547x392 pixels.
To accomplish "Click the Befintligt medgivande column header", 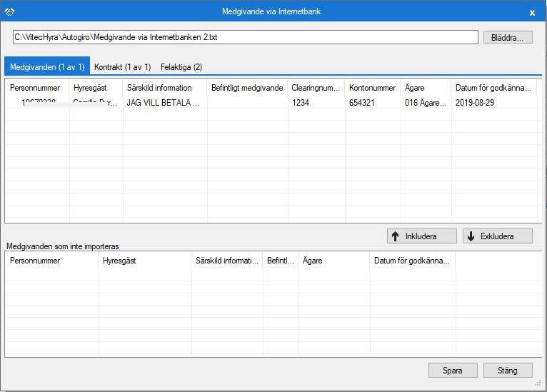I will (x=247, y=88).
